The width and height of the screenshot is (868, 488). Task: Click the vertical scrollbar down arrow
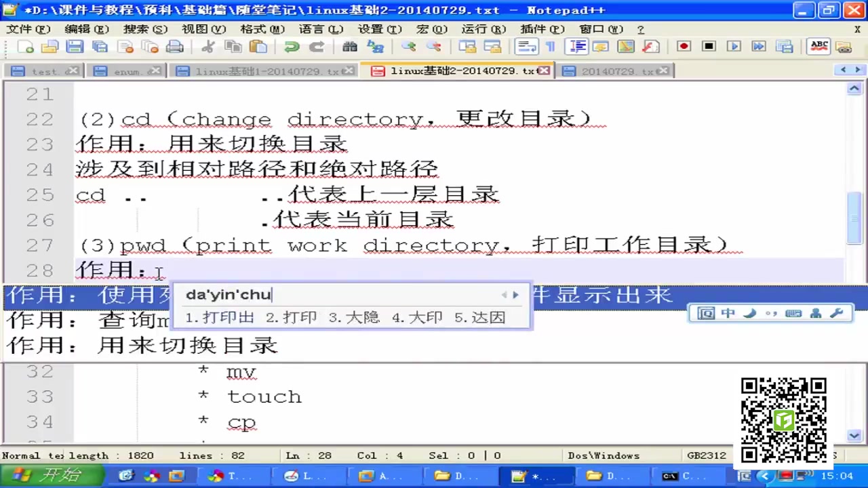pyautogui.click(x=856, y=436)
